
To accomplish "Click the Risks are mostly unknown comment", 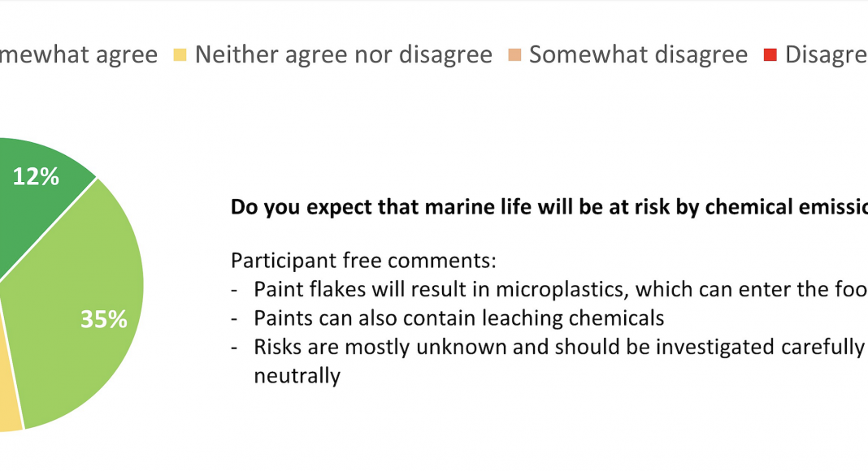I will pyautogui.click(x=559, y=347).
